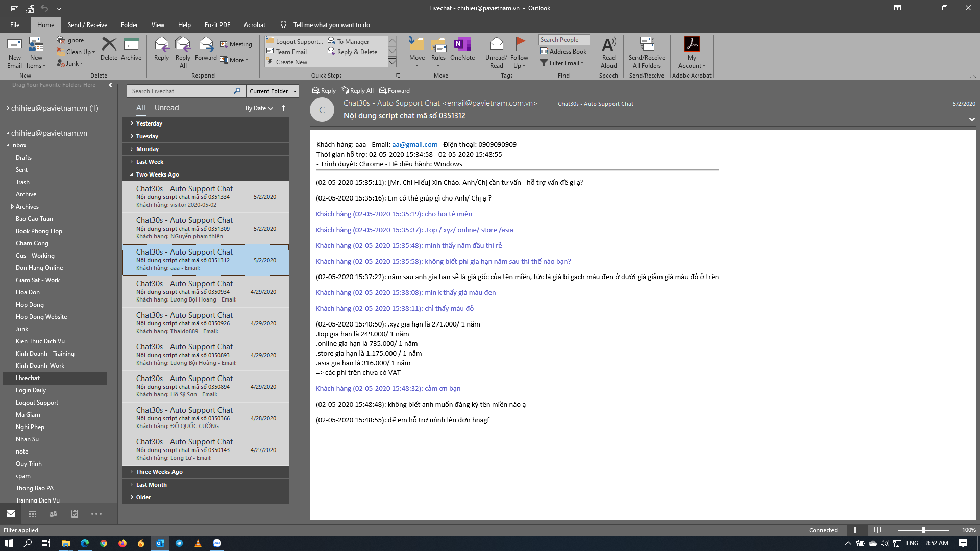Click the New Email icon
980x551 pixels.
(x=14, y=53)
